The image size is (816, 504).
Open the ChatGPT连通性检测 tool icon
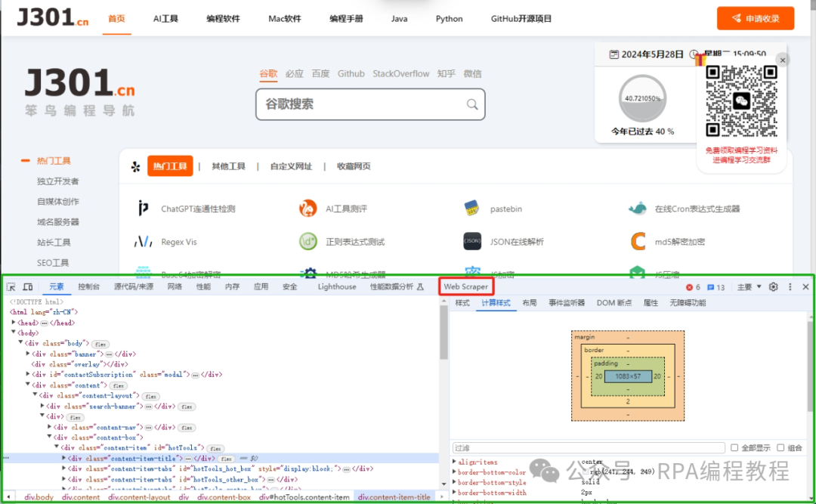click(x=143, y=209)
